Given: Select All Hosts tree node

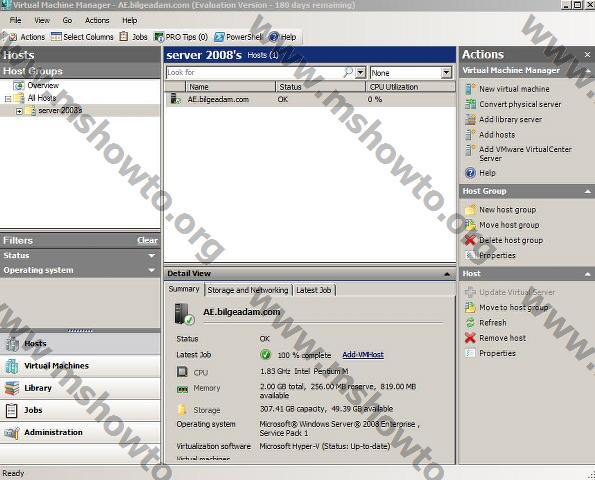Looking at the screenshot, I should point(42,98).
